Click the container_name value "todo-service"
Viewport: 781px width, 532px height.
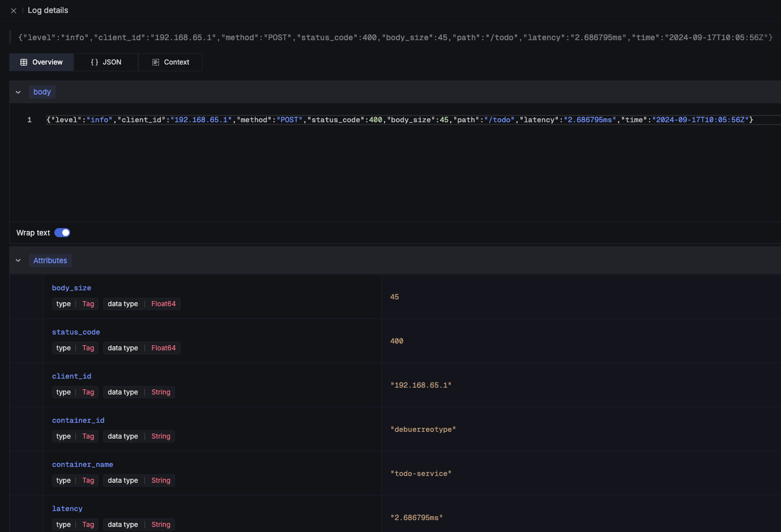pos(421,474)
